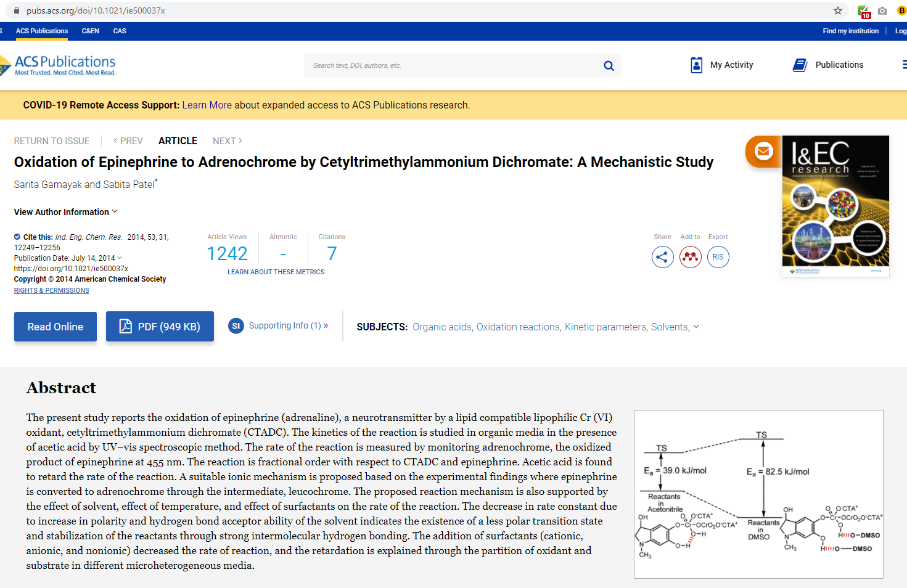
Task: Click author Sabita Patel name
Action: click(129, 184)
